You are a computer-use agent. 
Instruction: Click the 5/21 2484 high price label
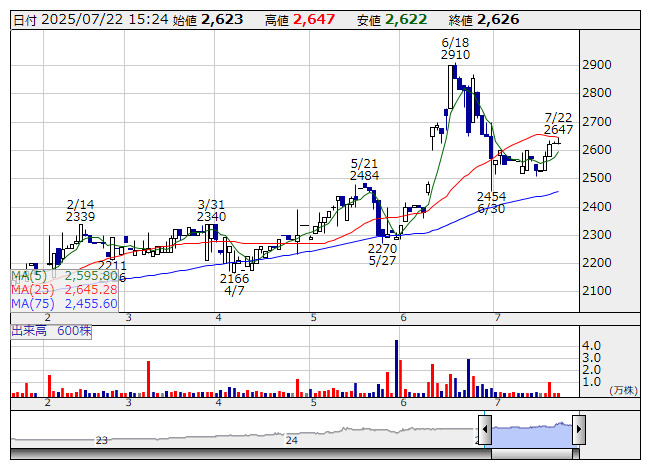click(x=364, y=169)
